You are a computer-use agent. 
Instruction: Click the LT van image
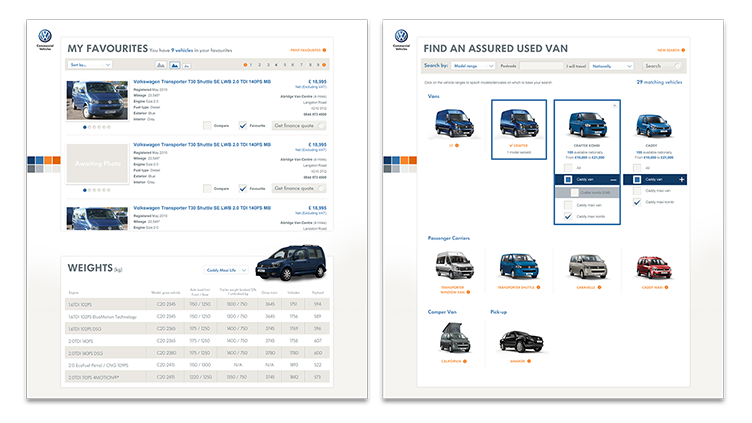point(454,123)
